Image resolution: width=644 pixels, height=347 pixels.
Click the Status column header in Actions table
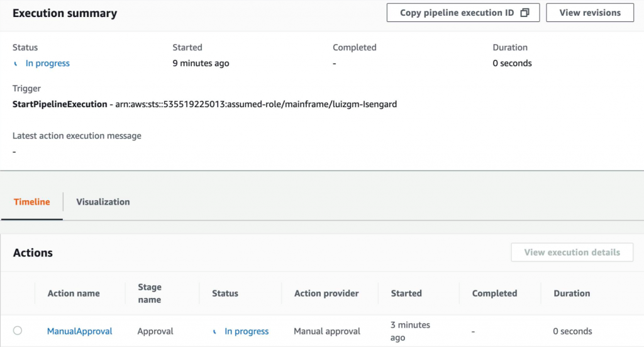tap(225, 293)
